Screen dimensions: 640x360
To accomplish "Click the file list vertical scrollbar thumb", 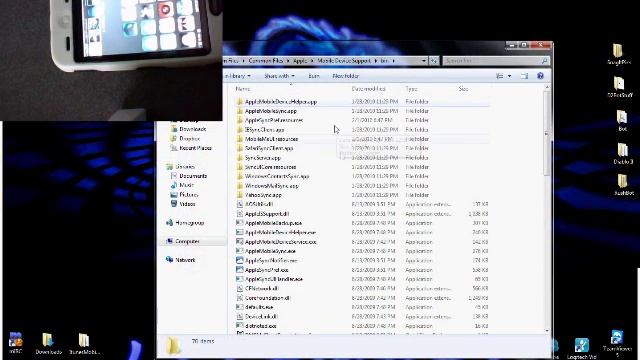I will point(547,133).
